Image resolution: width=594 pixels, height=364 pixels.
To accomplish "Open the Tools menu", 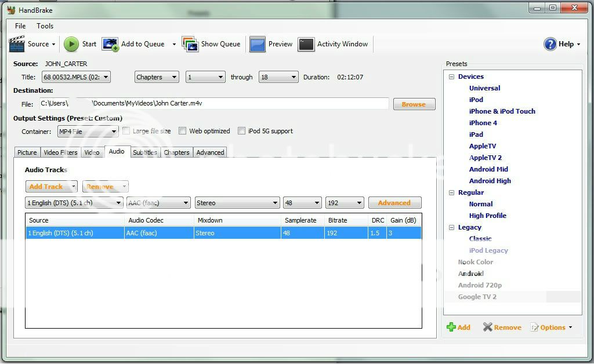I will click(45, 26).
